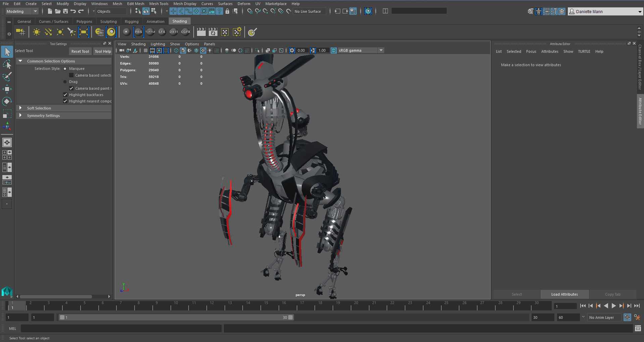644x342 pixels.
Task: Toggle viewport exposure control icon
Action: [292, 50]
